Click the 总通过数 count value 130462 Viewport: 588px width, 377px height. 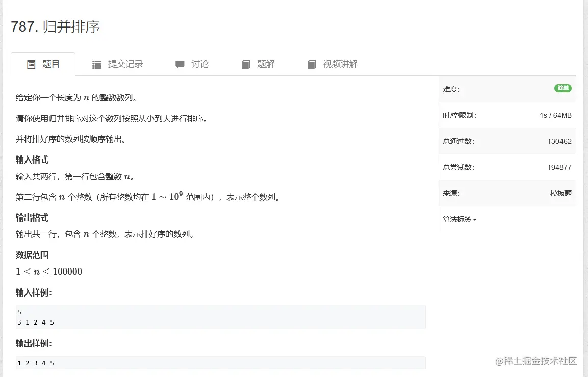point(560,141)
